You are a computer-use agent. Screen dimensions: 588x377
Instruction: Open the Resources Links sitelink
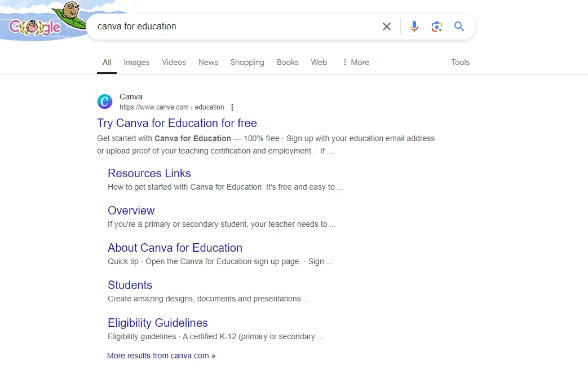click(149, 173)
